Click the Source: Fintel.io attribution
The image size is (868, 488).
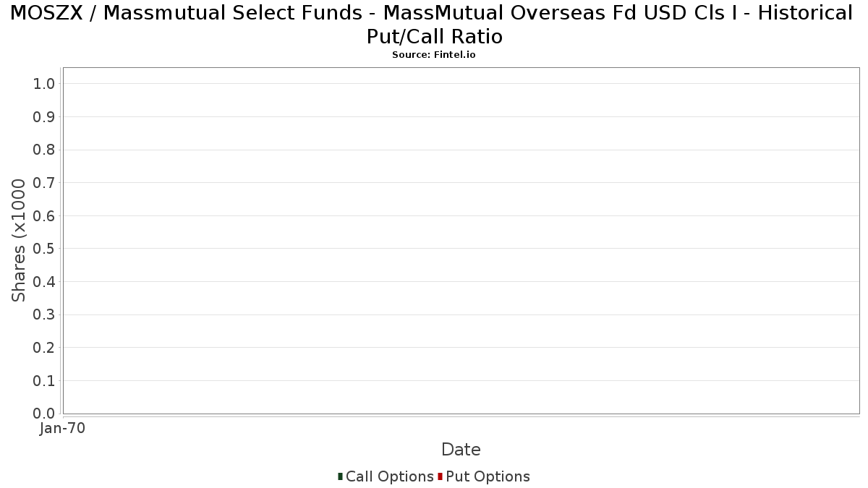tap(434, 55)
